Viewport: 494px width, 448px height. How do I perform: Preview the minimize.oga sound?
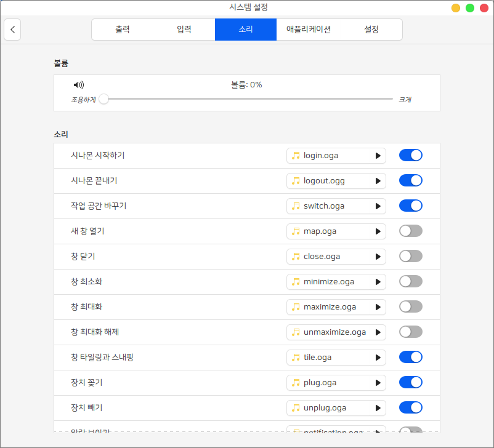pos(378,282)
